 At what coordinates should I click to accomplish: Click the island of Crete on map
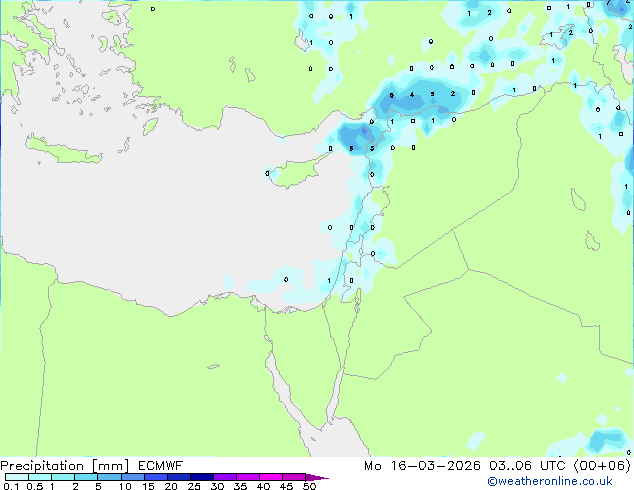pyautogui.click(x=63, y=150)
